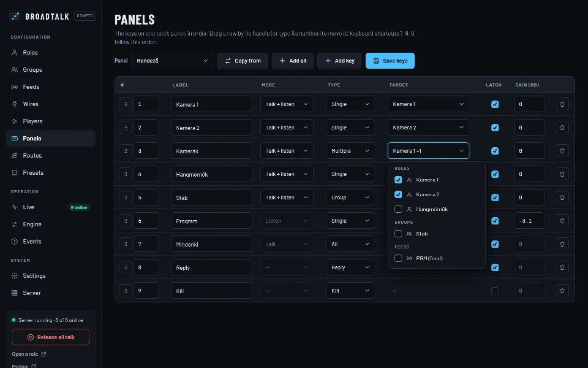Click the external link icon beside Open a role
588x368 pixels.
tap(43, 354)
